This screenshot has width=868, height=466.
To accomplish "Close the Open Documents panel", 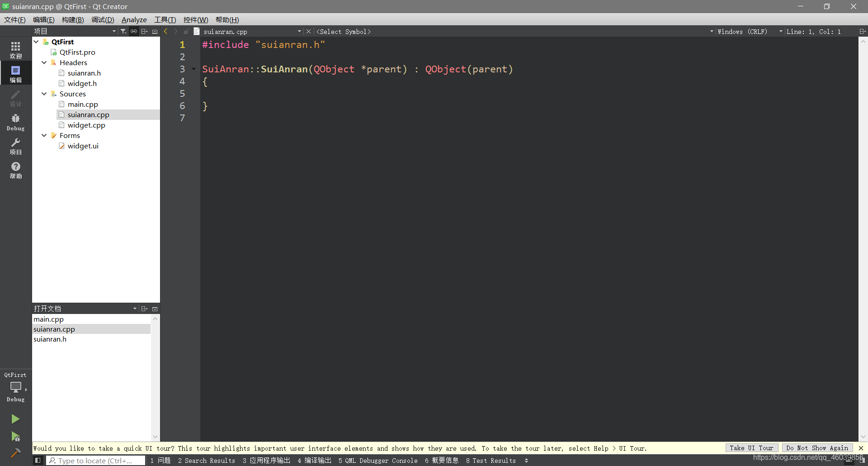I will (x=155, y=309).
